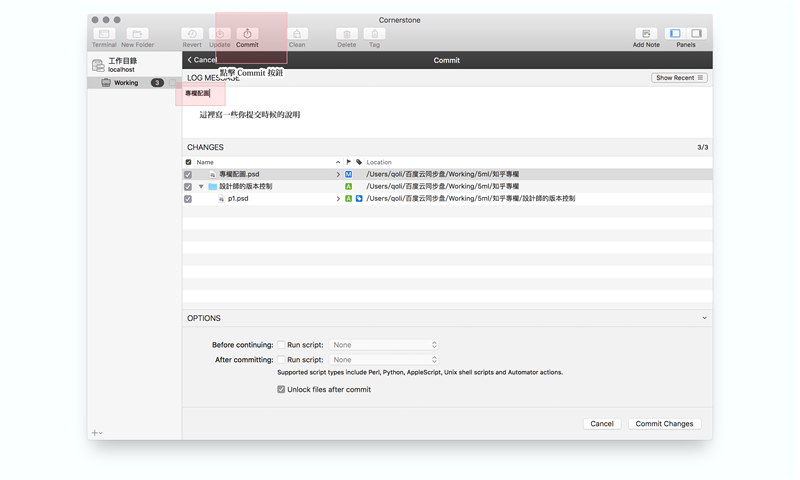Click the Tag toolbar icon
The image size is (800, 480).
374,34
